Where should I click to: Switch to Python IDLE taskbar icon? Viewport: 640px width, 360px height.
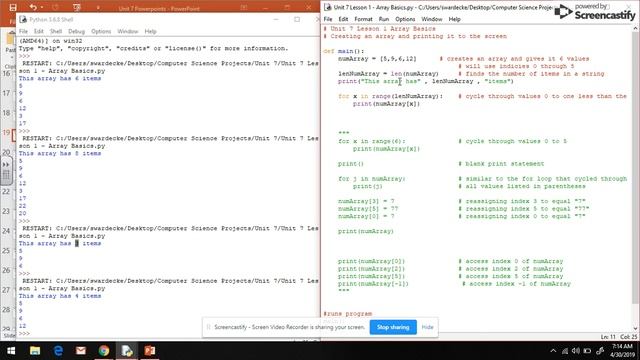127,351
